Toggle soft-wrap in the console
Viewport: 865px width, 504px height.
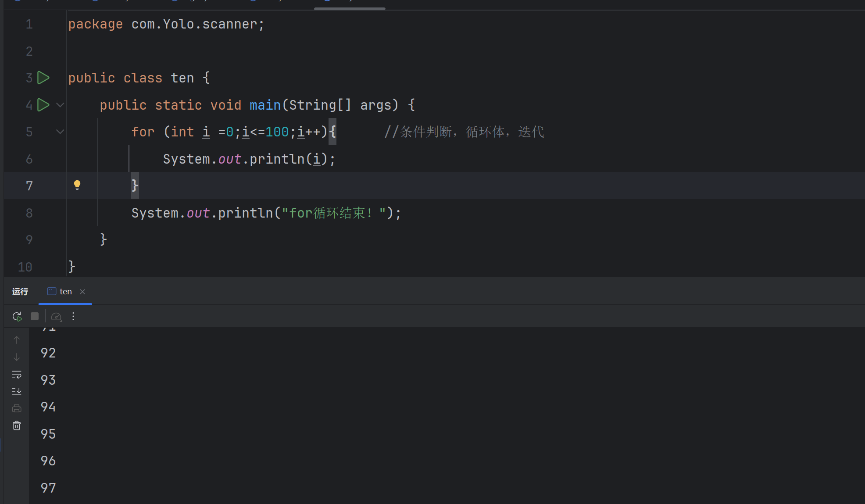(17, 374)
